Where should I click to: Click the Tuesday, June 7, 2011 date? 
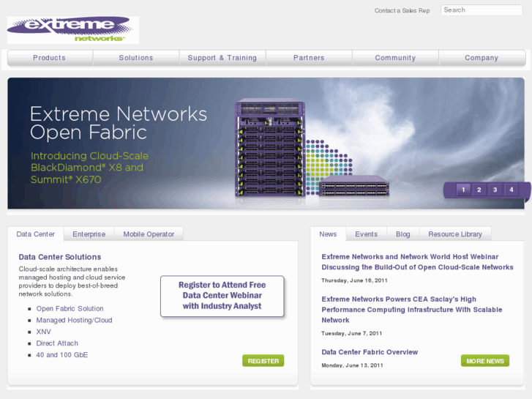pos(351,333)
